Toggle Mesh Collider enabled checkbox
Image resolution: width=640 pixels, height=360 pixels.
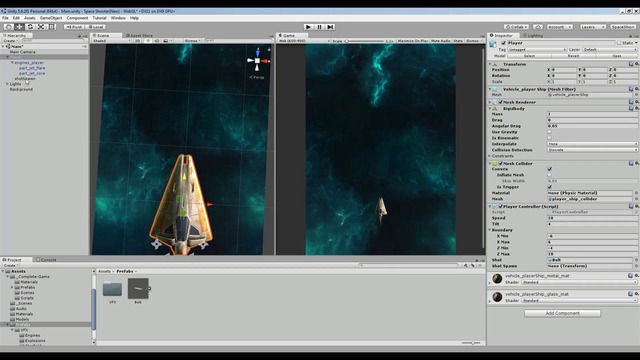click(x=500, y=164)
